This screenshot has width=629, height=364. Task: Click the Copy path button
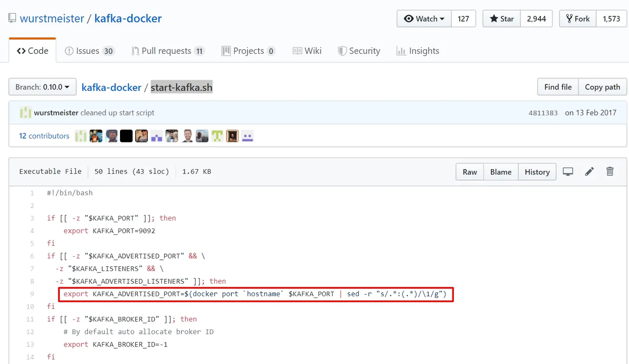click(602, 87)
